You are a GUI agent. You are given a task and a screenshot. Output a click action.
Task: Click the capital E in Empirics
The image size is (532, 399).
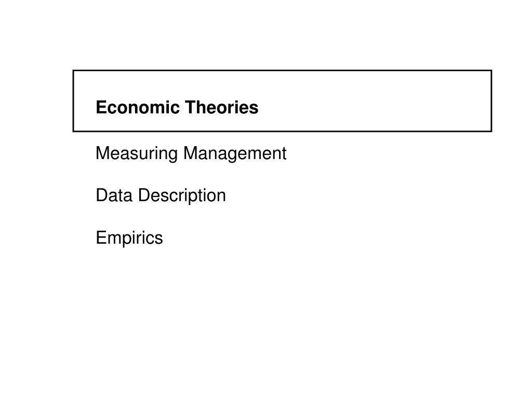point(101,237)
